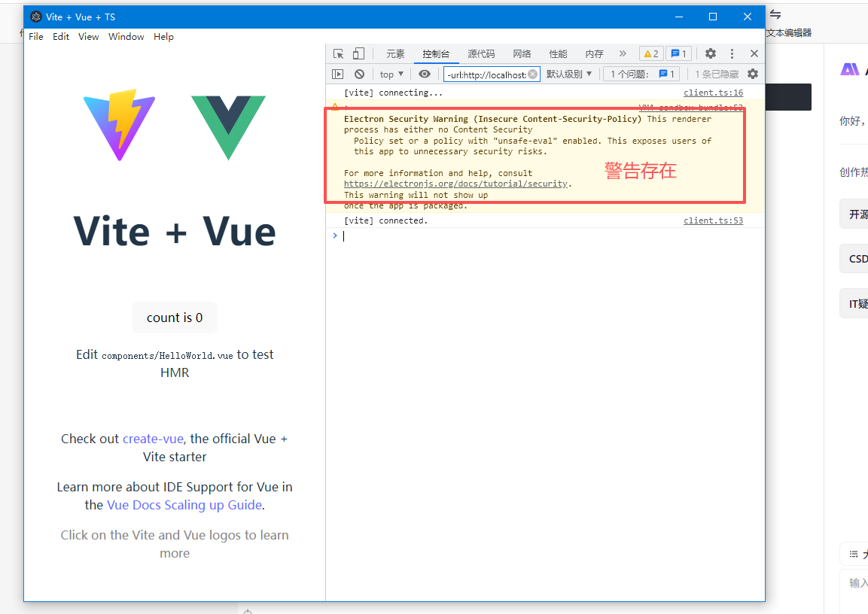Open the top JavaScript context dropdown
The height and width of the screenshot is (614, 868).
(391, 74)
